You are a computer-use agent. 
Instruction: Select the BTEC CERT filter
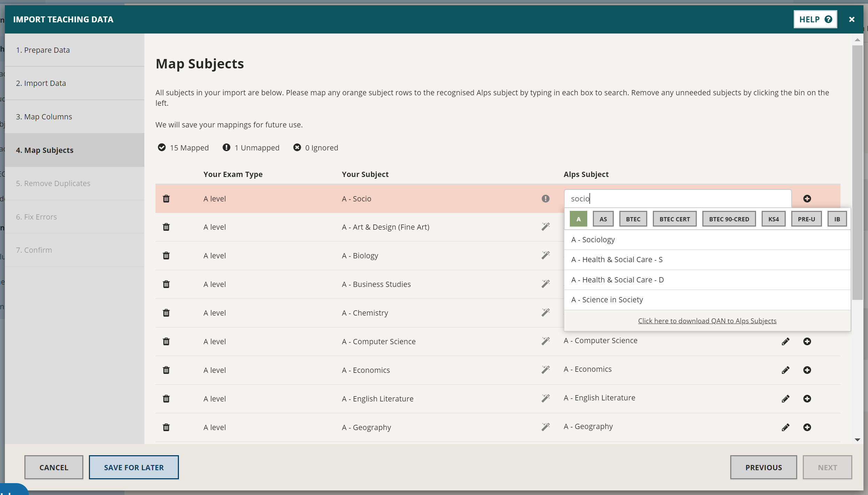pos(674,219)
